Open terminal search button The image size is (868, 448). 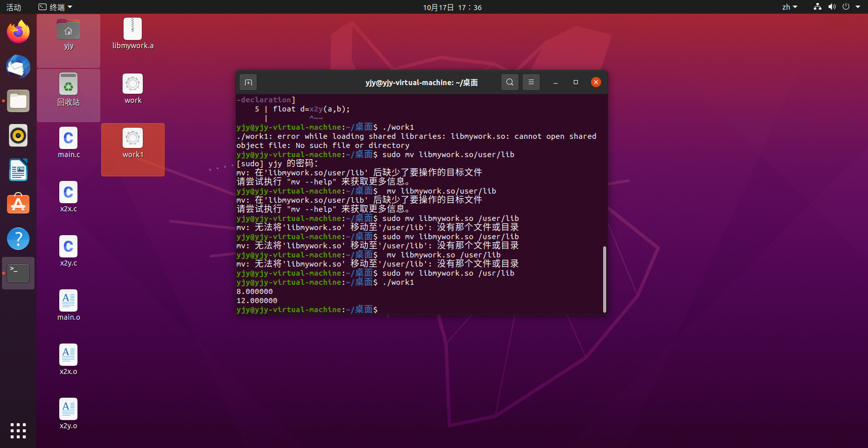pyautogui.click(x=510, y=82)
